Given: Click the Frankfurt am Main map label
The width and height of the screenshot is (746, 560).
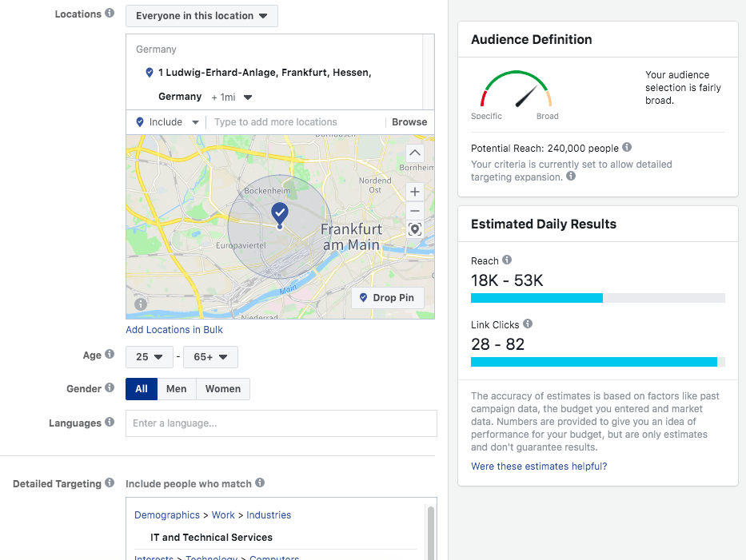Looking at the screenshot, I should click(351, 236).
